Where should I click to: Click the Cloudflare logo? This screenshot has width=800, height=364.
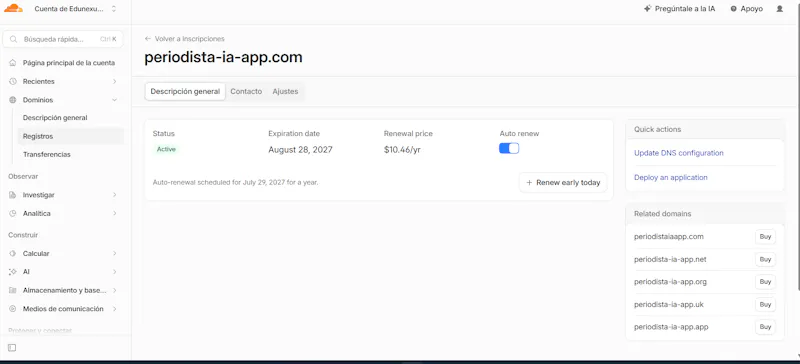[13, 8]
